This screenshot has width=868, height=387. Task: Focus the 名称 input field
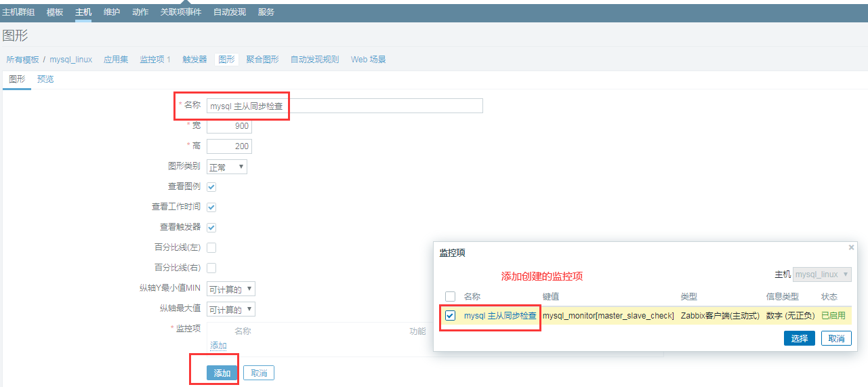pyautogui.click(x=345, y=106)
